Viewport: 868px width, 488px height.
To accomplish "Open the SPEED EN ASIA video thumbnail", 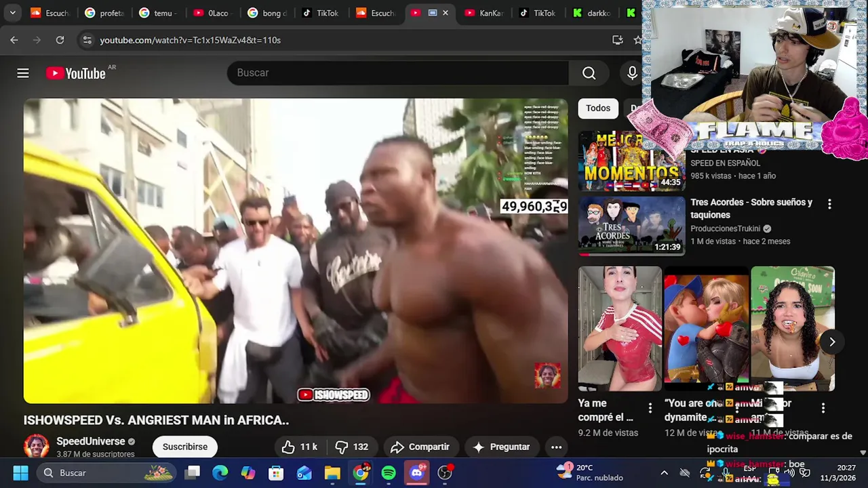I will point(631,163).
